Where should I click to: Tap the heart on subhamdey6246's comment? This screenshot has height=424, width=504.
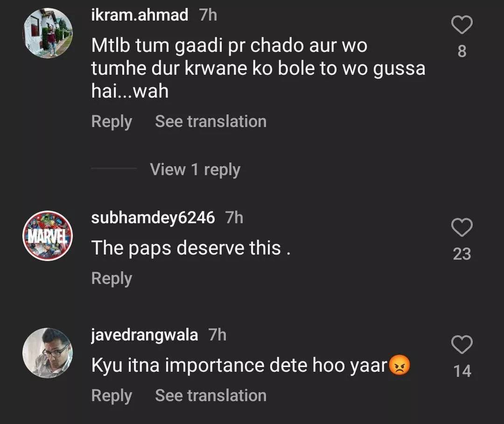[x=462, y=228]
